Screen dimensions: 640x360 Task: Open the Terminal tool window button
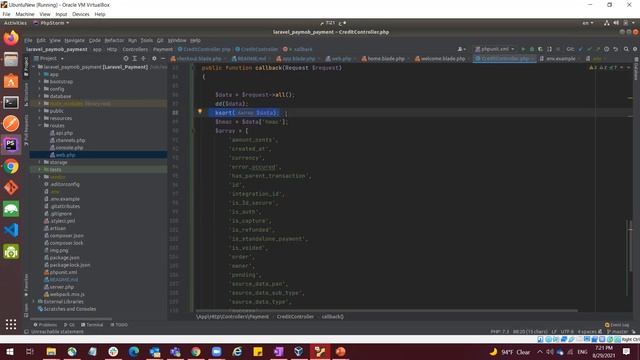pyautogui.click(x=92, y=325)
